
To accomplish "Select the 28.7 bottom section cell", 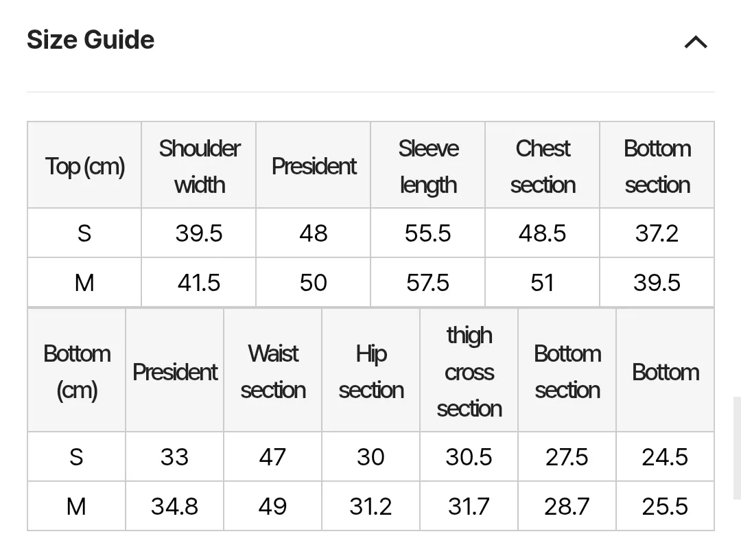I will (x=567, y=506).
